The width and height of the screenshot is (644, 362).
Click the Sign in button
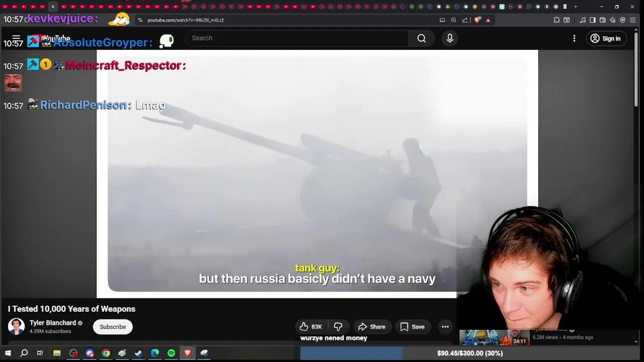[x=605, y=38]
